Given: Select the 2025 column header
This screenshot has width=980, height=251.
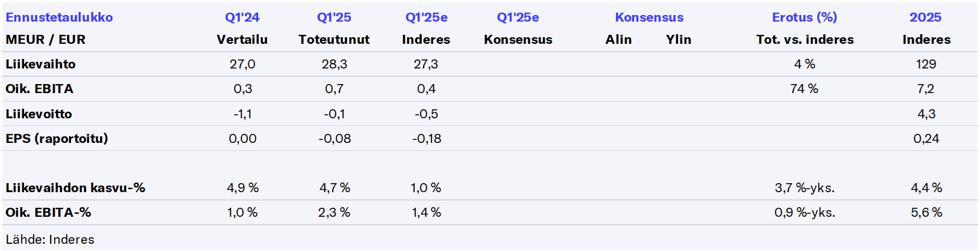Looking at the screenshot, I should (x=925, y=17).
